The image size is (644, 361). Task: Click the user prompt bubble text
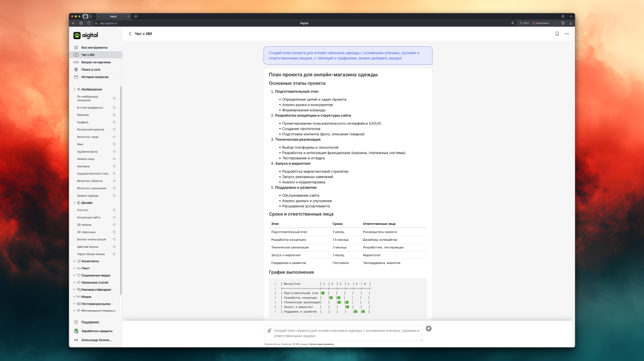(x=344, y=55)
